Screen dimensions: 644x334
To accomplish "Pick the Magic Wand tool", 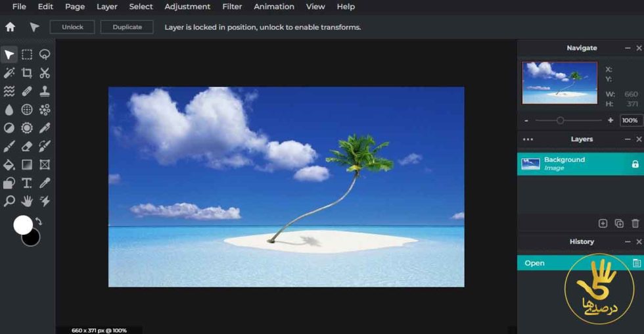I will [x=9, y=73].
